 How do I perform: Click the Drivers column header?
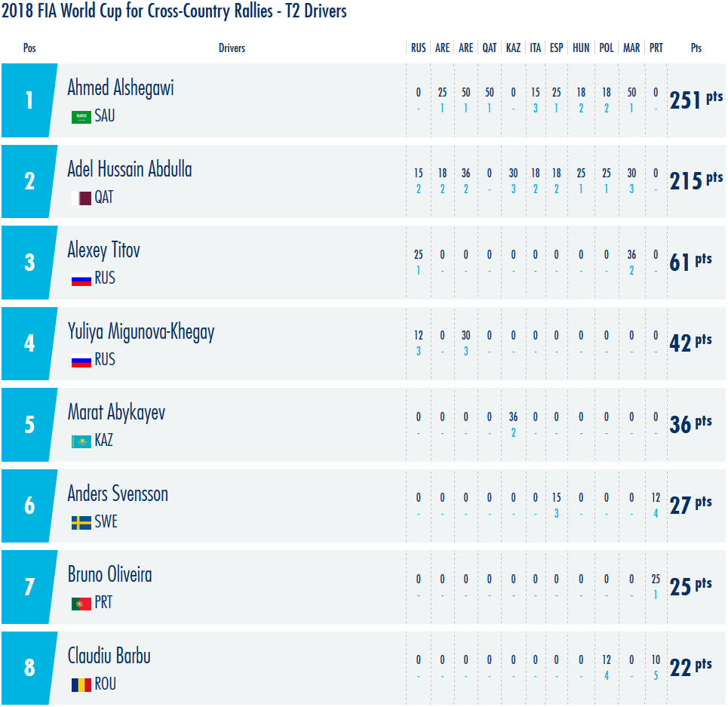[232, 48]
